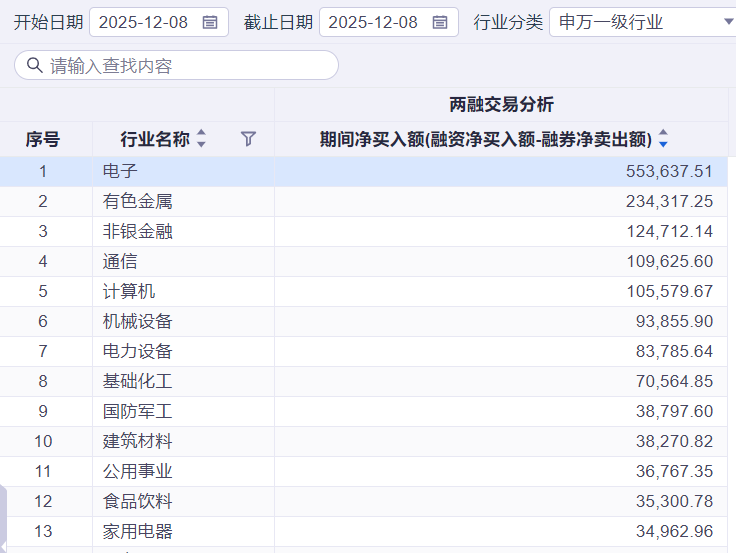736x553 pixels.
Task: Focus the 请输入查找内容 search box
Action: click(176, 65)
